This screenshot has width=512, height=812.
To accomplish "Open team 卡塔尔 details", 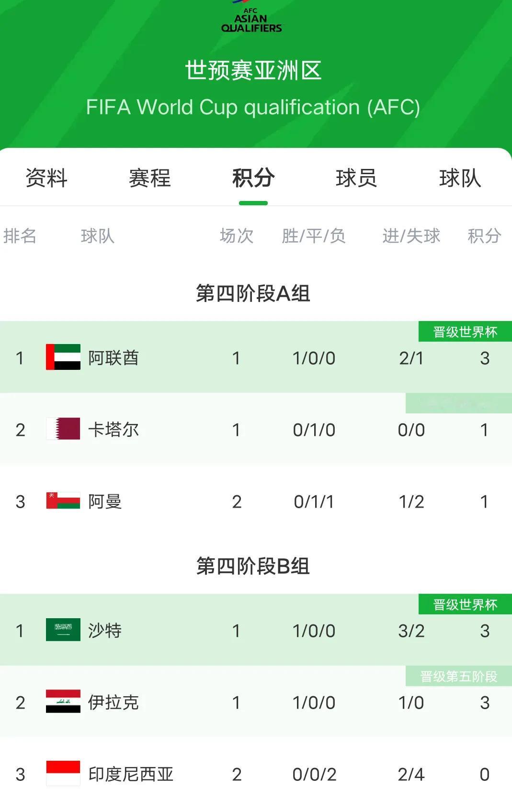I will point(114,430).
